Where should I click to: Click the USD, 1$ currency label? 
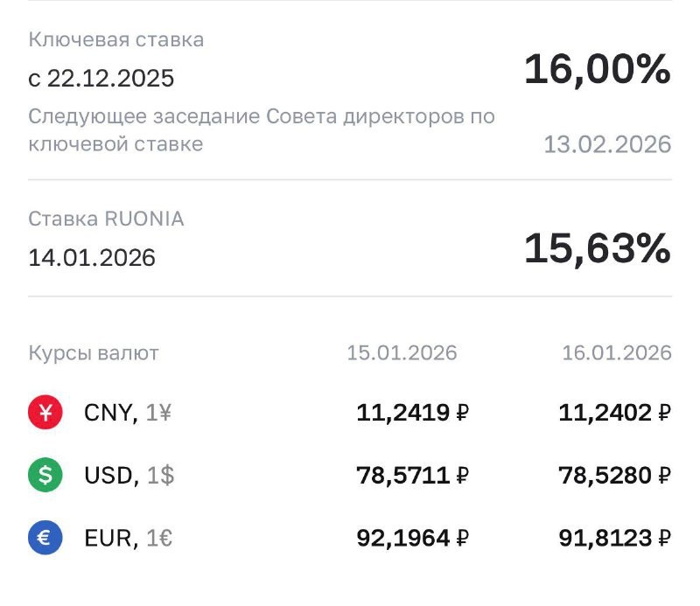point(129,476)
